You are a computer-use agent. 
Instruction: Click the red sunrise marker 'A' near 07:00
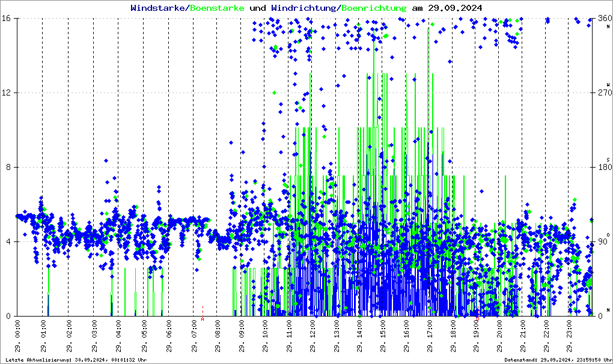click(x=203, y=319)
